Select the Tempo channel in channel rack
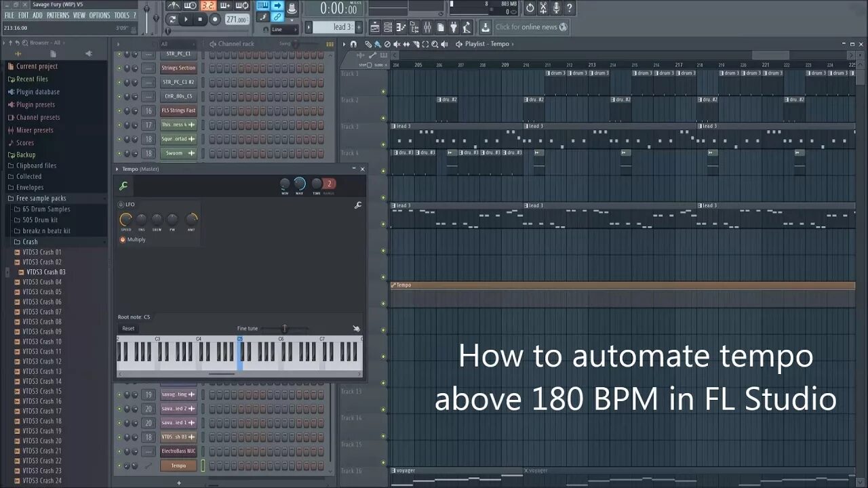868x488 pixels. click(x=178, y=466)
